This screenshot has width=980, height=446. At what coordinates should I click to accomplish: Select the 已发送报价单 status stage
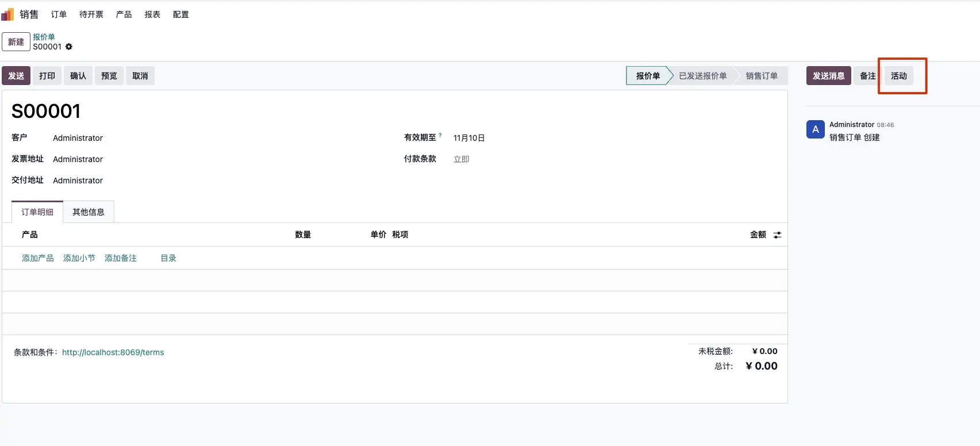[x=702, y=76]
